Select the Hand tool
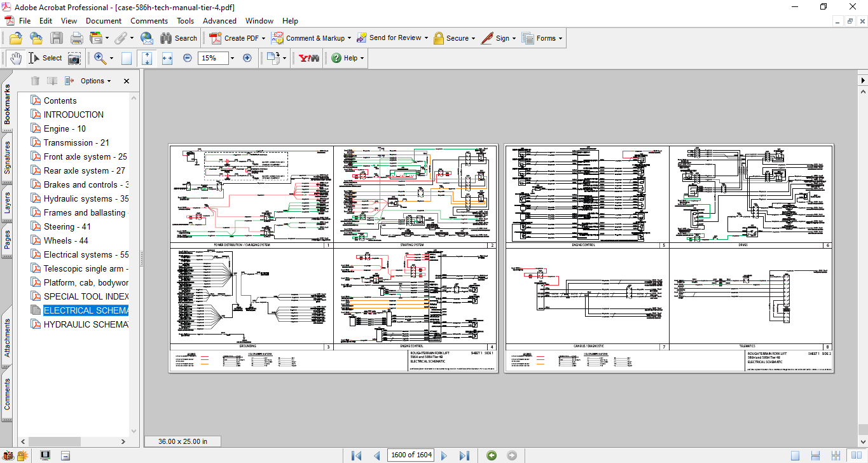 (16, 58)
